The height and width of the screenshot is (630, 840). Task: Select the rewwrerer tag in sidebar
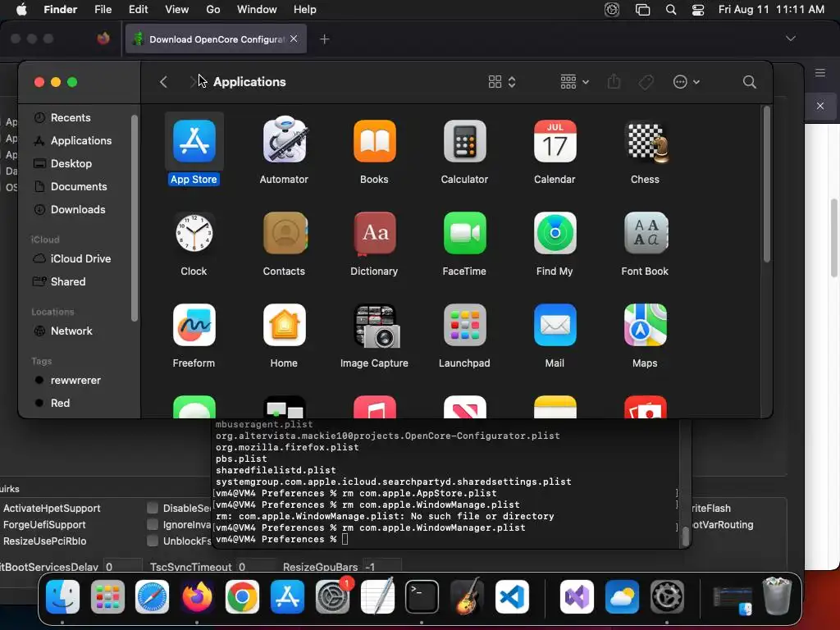coord(75,381)
